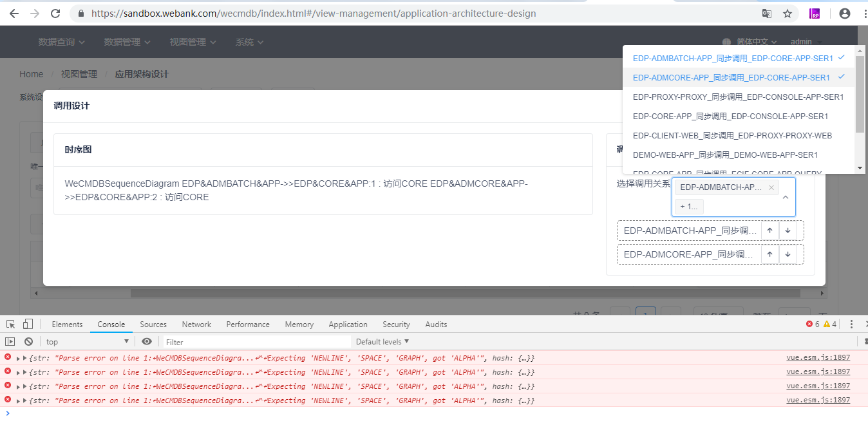
Task: Clear the console with the clear icon
Action: [28, 341]
